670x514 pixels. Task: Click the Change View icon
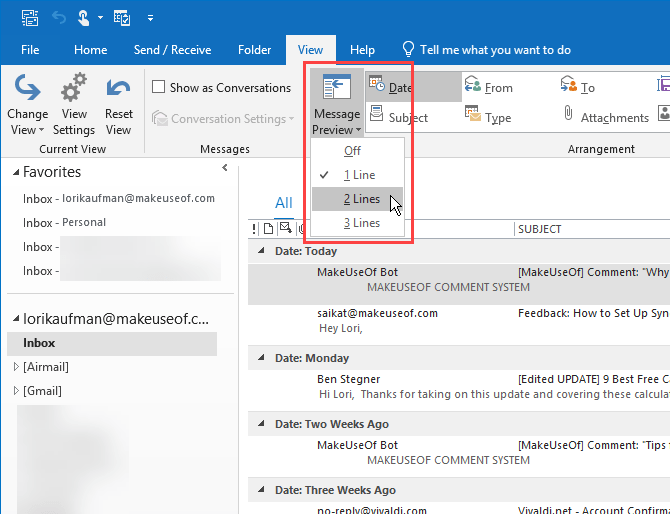click(28, 88)
